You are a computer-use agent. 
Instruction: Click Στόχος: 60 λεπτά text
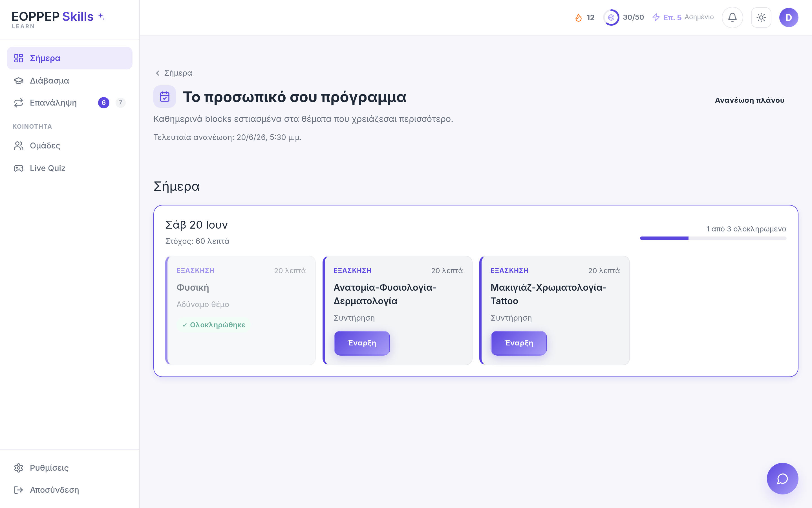[x=197, y=241]
